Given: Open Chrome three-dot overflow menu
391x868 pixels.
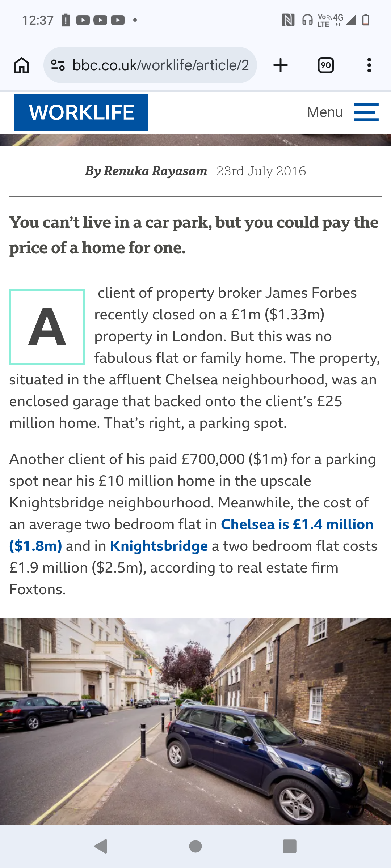Looking at the screenshot, I should click(x=369, y=65).
